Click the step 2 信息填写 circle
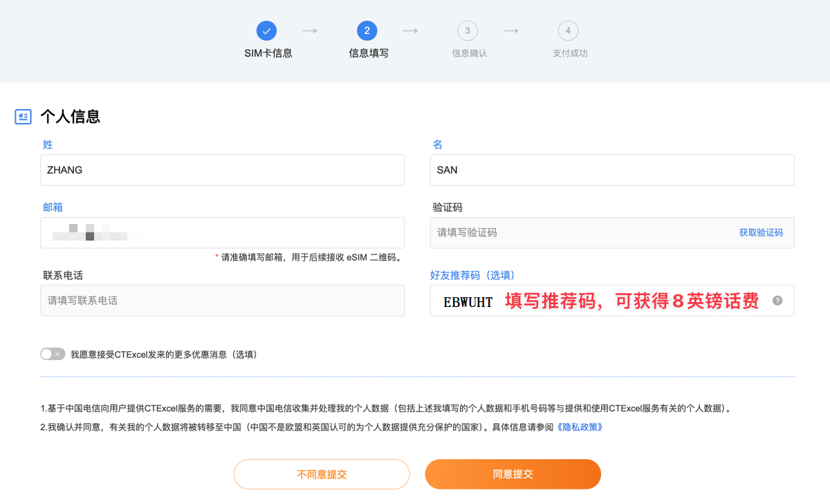 tap(367, 30)
